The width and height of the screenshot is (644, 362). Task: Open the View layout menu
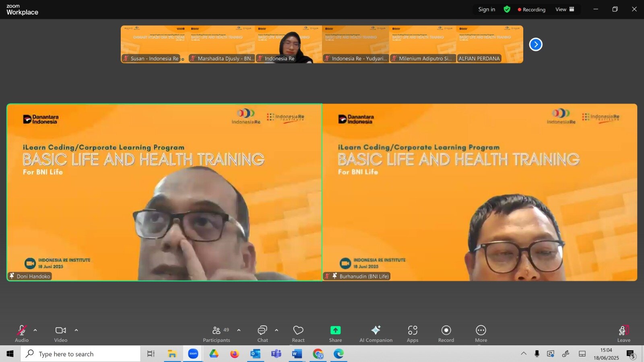565,9
